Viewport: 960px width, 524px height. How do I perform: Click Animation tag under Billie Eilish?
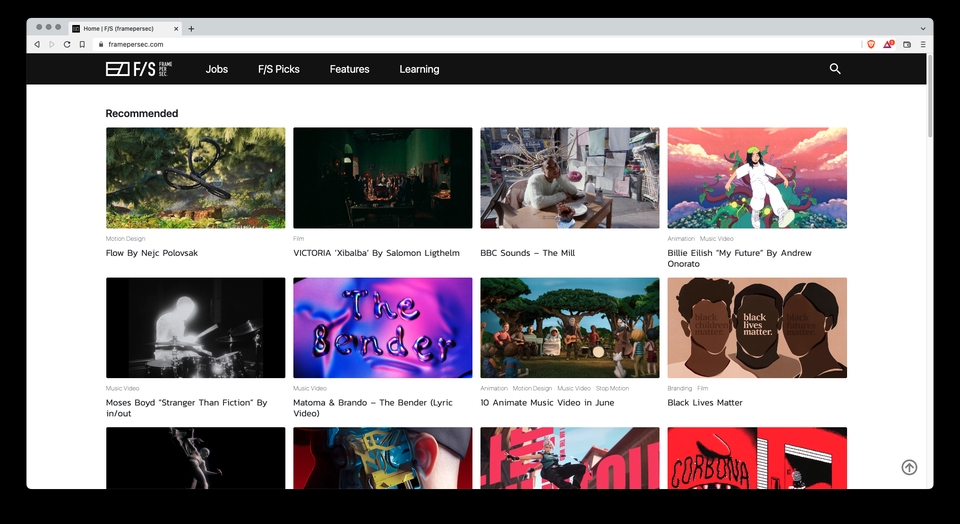(681, 239)
